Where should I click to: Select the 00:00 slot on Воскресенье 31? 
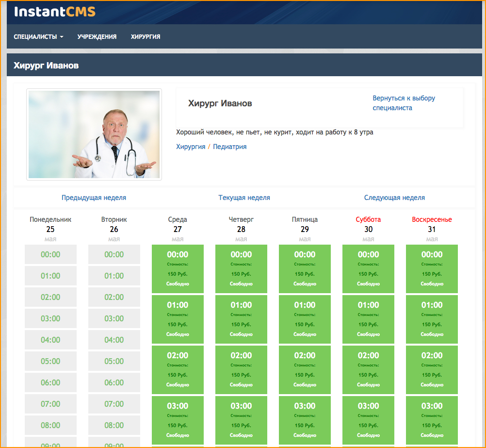click(432, 269)
